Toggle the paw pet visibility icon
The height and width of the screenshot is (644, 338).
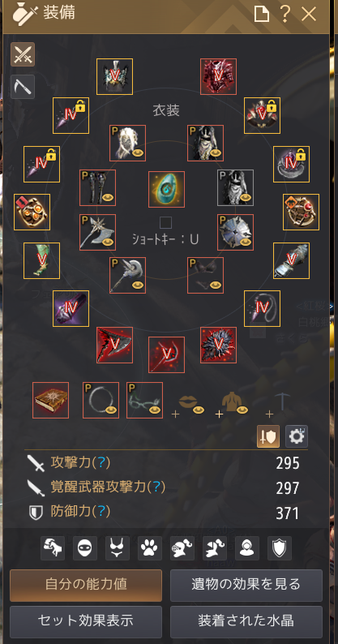150,548
